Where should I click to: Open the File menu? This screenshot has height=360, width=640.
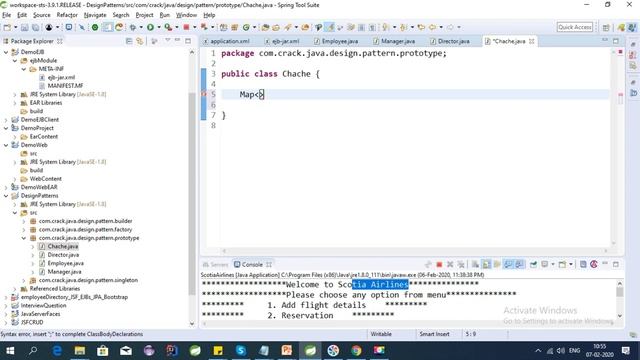[7, 15]
